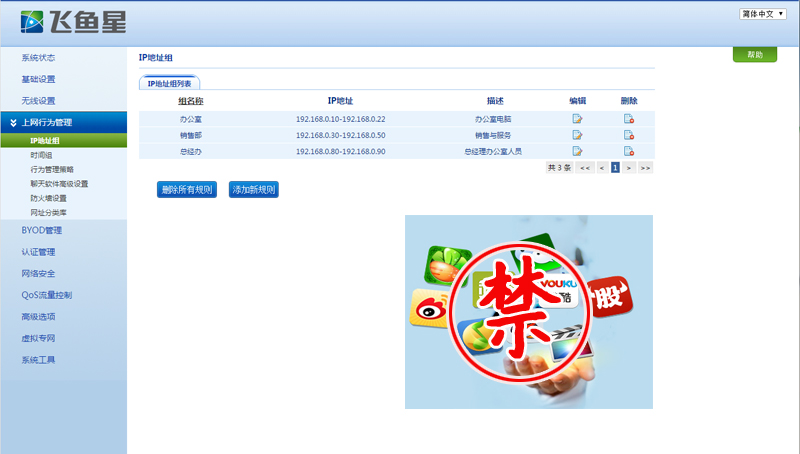Click the 禁 banned-apps banner image
Image resolution: width=800 pixels, height=454 pixels.
529,312
